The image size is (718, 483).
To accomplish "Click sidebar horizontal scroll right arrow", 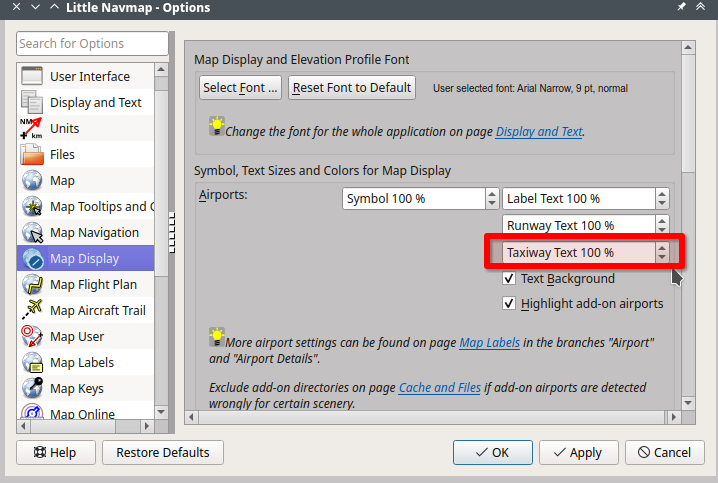I will pyautogui.click(x=147, y=426).
